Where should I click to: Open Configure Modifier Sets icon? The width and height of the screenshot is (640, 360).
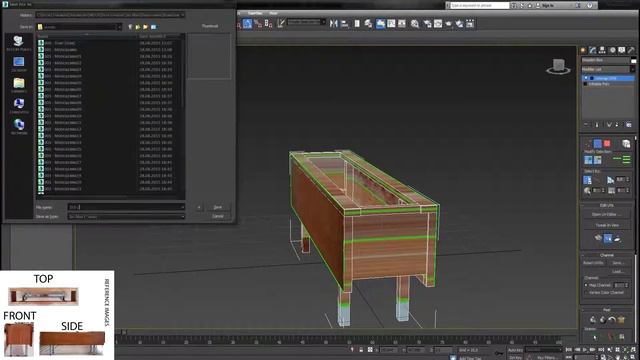click(629, 125)
